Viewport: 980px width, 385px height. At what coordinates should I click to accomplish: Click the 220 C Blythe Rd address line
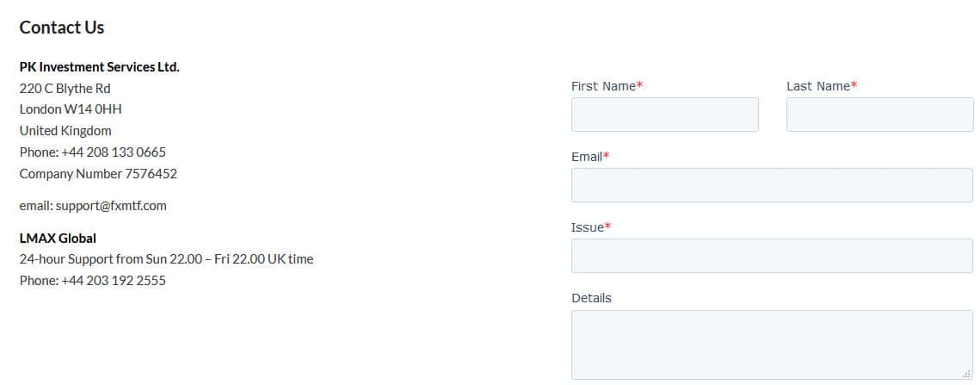65,89
